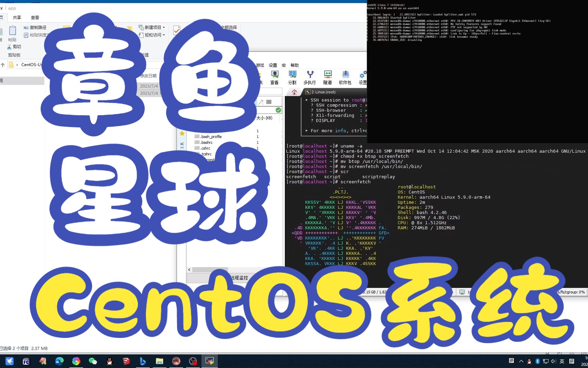Click the volume speaker tray icon
The width and height of the screenshot is (588, 368).
tap(554, 361)
